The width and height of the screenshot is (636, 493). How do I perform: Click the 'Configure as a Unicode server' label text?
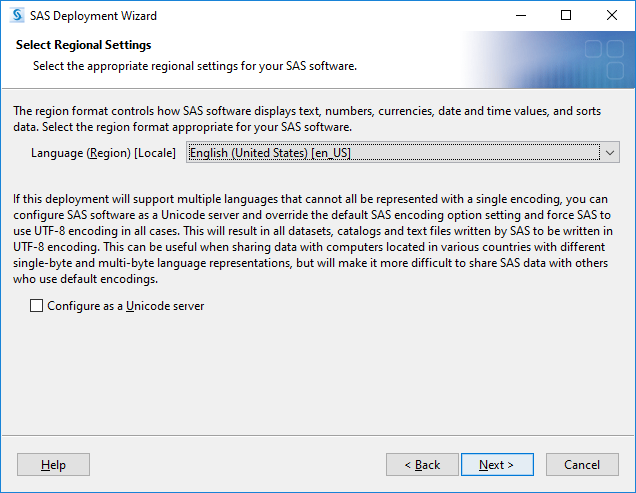click(126, 306)
